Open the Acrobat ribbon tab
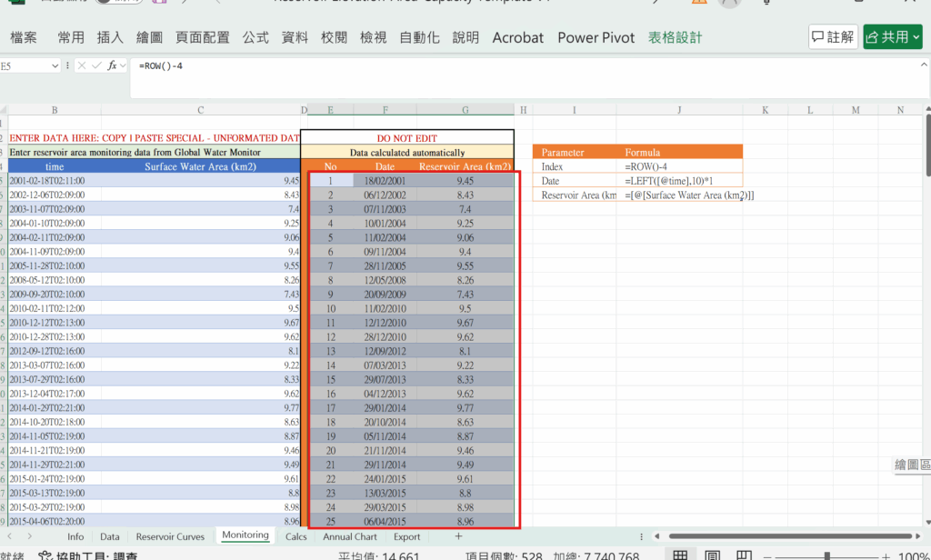This screenshot has width=931, height=560. tap(517, 37)
